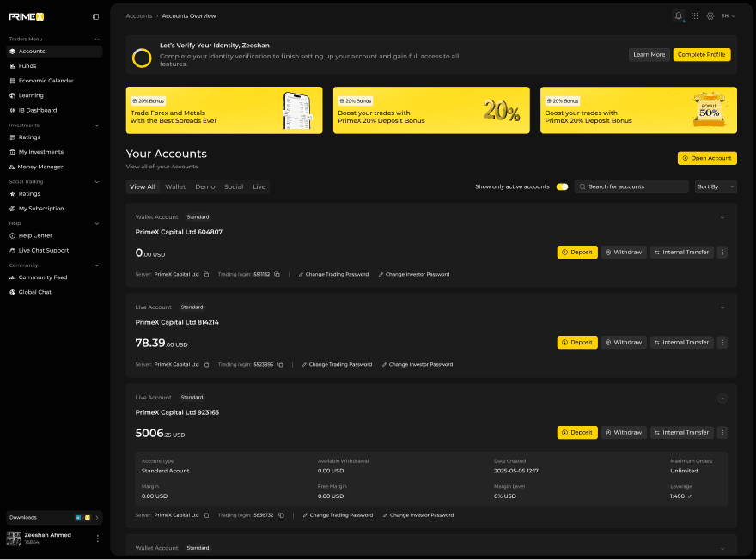The width and height of the screenshot is (756, 560).
Task: Collapse account 923163 details
Action: [x=722, y=398]
